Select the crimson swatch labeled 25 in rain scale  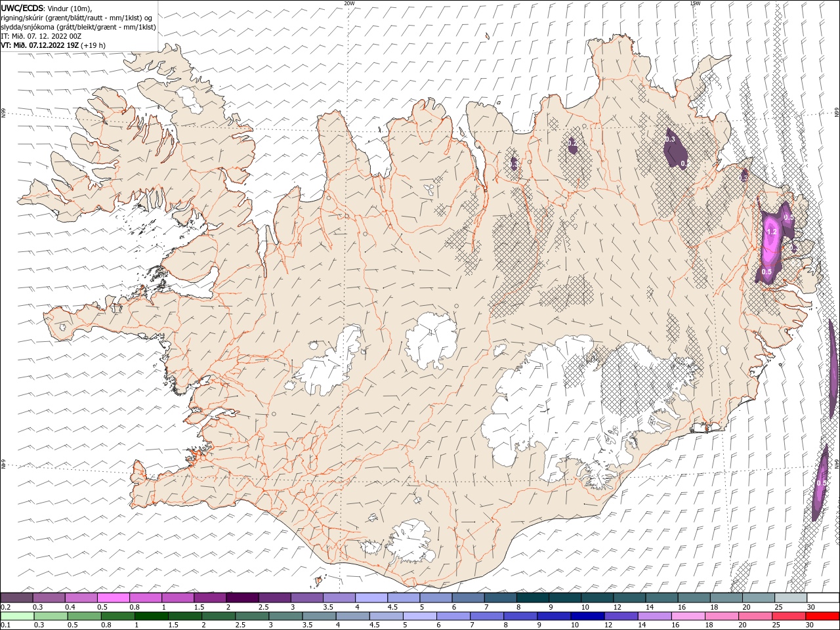coord(788,616)
